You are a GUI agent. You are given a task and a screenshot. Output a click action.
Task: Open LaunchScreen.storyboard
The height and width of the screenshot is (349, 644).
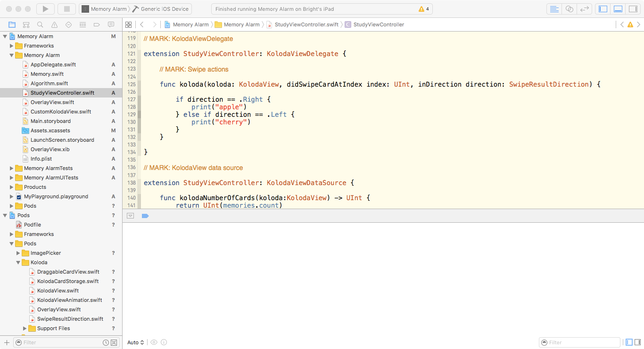61,140
